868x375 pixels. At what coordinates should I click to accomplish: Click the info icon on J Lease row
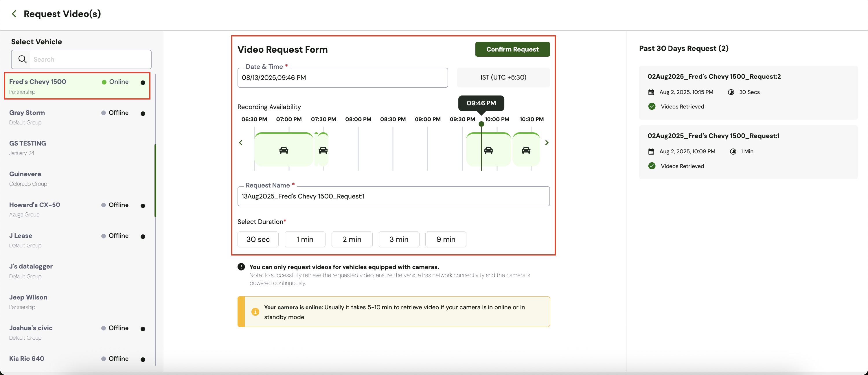(143, 236)
